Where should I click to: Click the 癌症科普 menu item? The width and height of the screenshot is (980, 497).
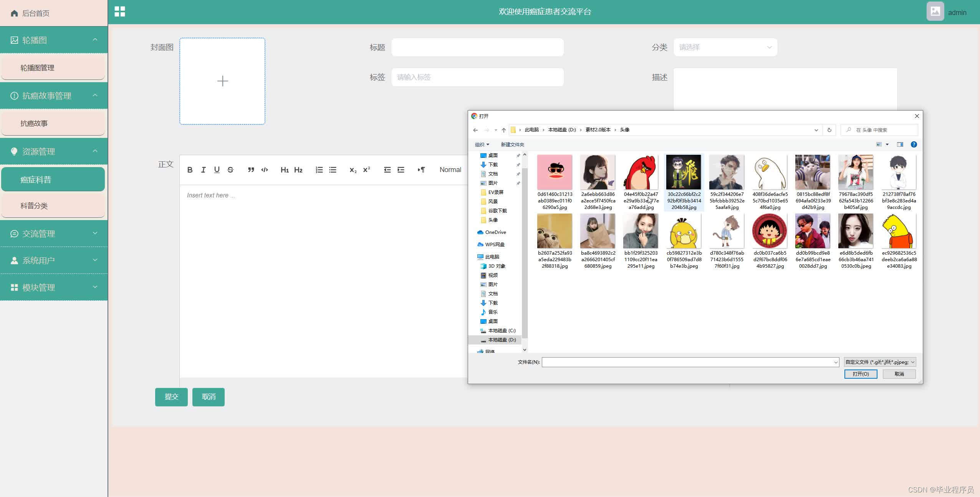pyautogui.click(x=53, y=179)
